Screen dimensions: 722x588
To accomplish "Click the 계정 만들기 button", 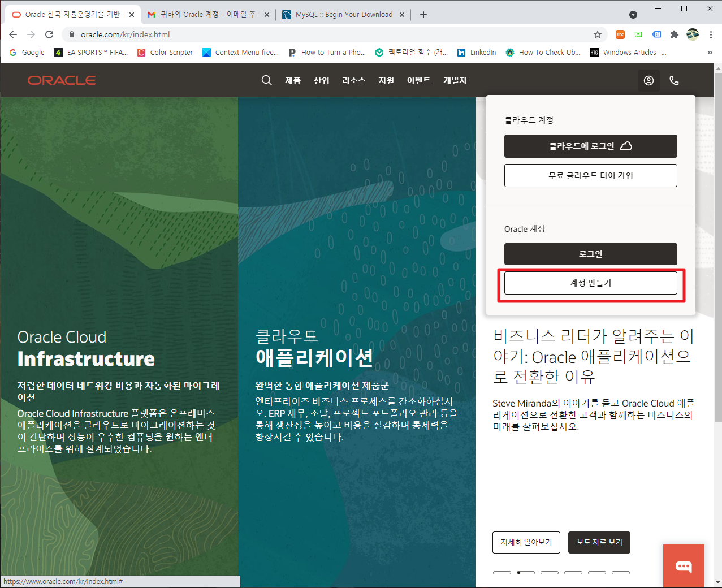I will pyautogui.click(x=590, y=283).
